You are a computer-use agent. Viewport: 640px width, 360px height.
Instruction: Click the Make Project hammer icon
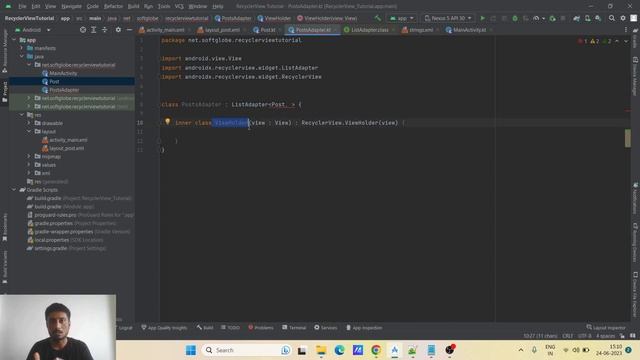(378, 18)
